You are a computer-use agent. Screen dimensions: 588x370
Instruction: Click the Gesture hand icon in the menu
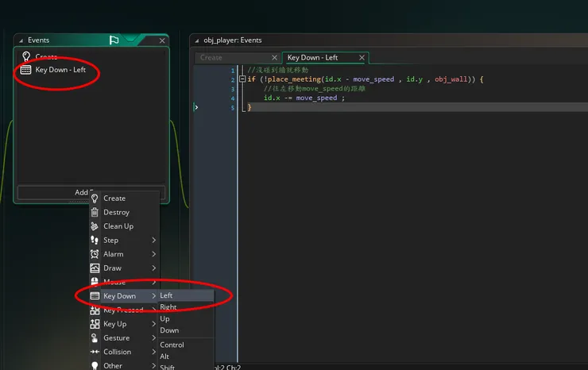point(95,337)
